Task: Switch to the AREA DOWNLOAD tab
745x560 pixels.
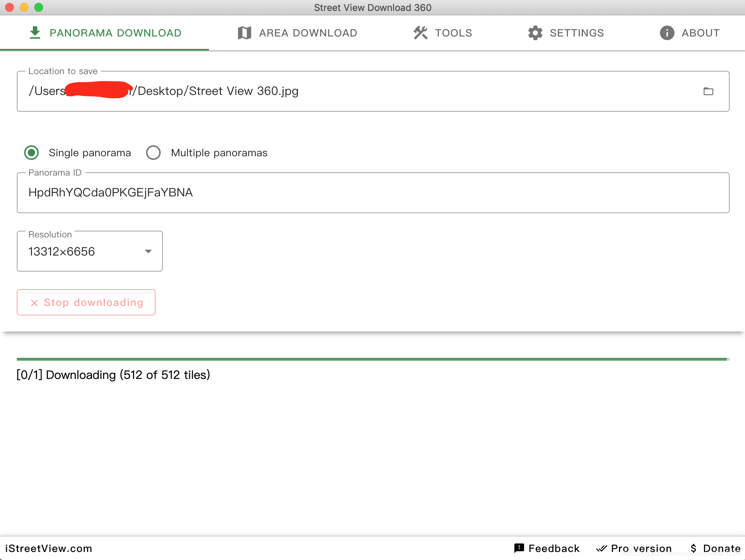Action: click(x=297, y=33)
